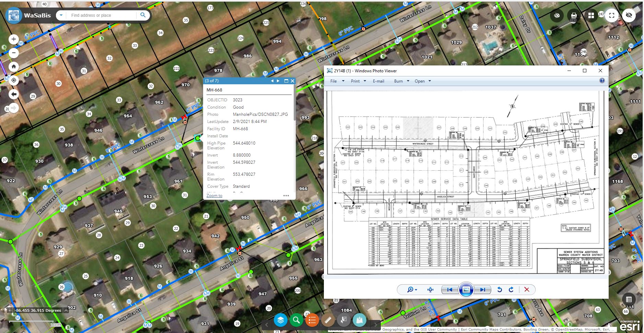Go to previous map extent

pyautogui.click(x=14, y=94)
